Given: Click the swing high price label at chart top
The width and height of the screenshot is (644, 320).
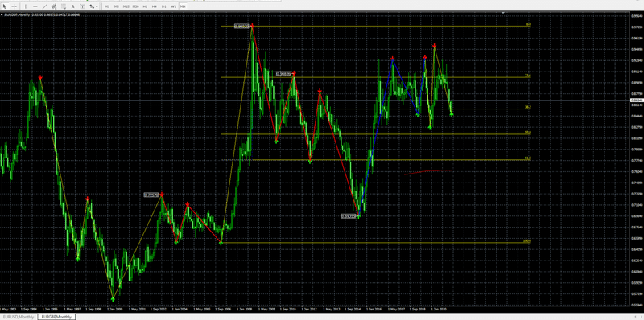Looking at the screenshot, I should [x=242, y=27].
